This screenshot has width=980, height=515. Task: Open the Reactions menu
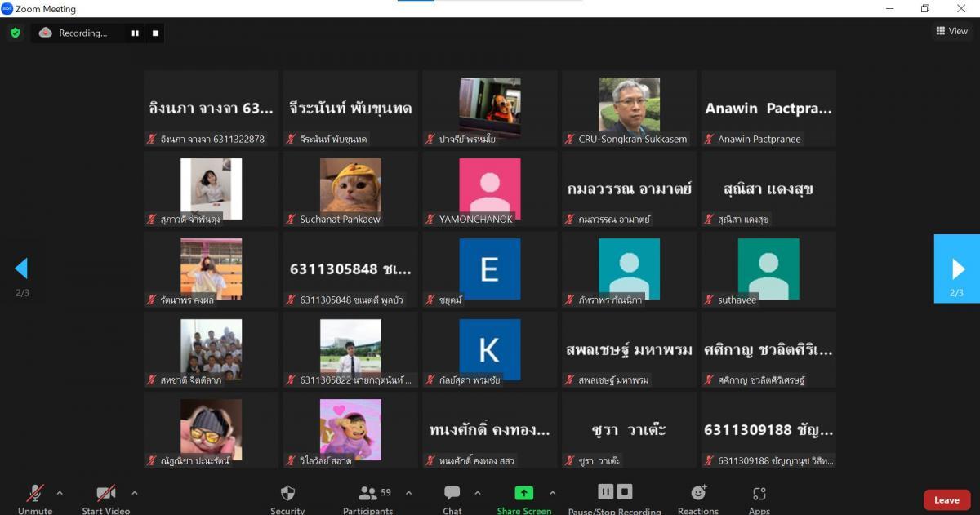click(698, 493)
